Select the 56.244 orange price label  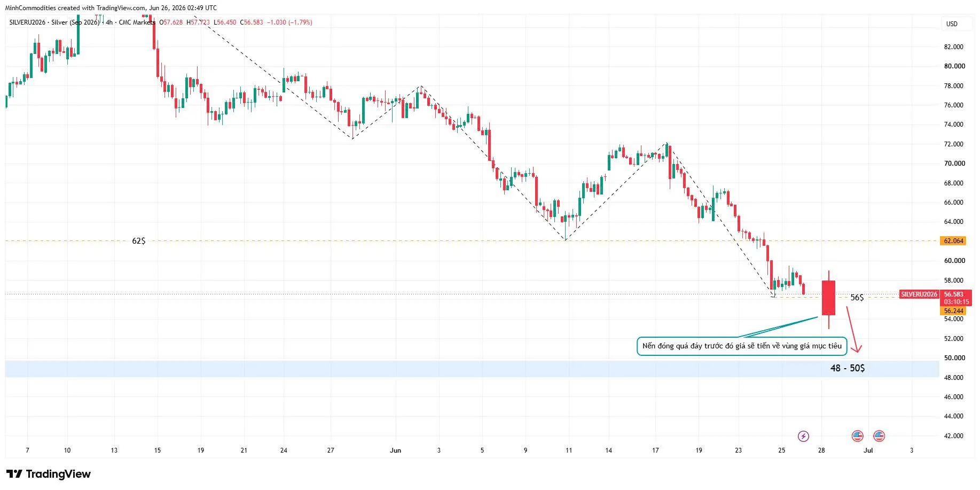tap(954, 311)
